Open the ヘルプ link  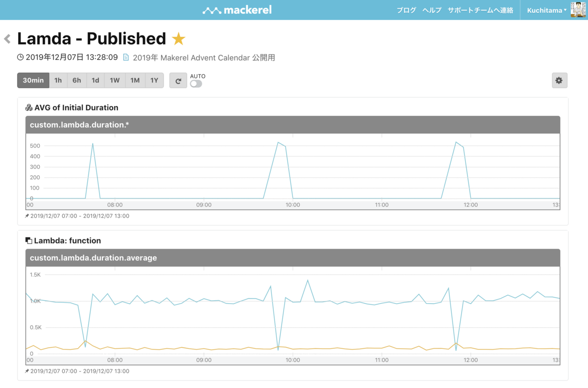click(432, 10)
